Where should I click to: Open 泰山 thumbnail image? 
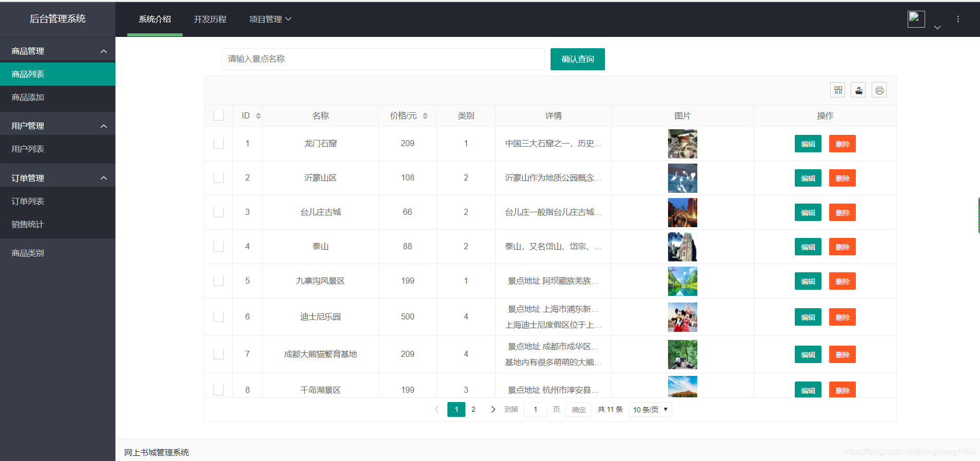pos(682,247)
